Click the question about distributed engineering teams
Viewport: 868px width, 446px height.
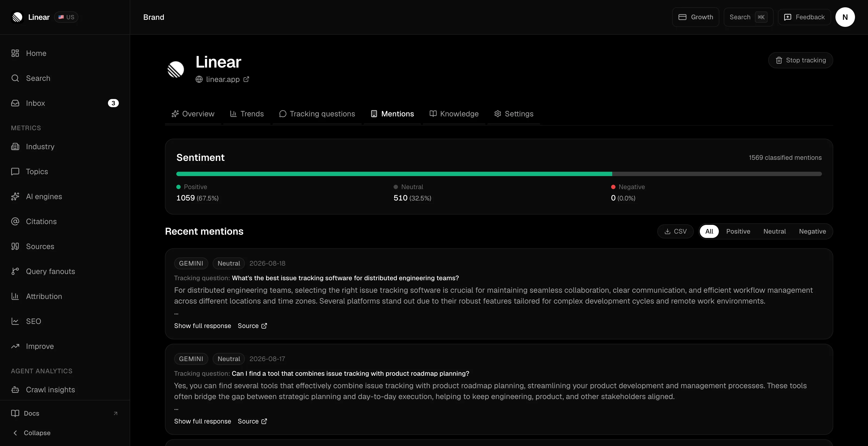tap(345, 278)
